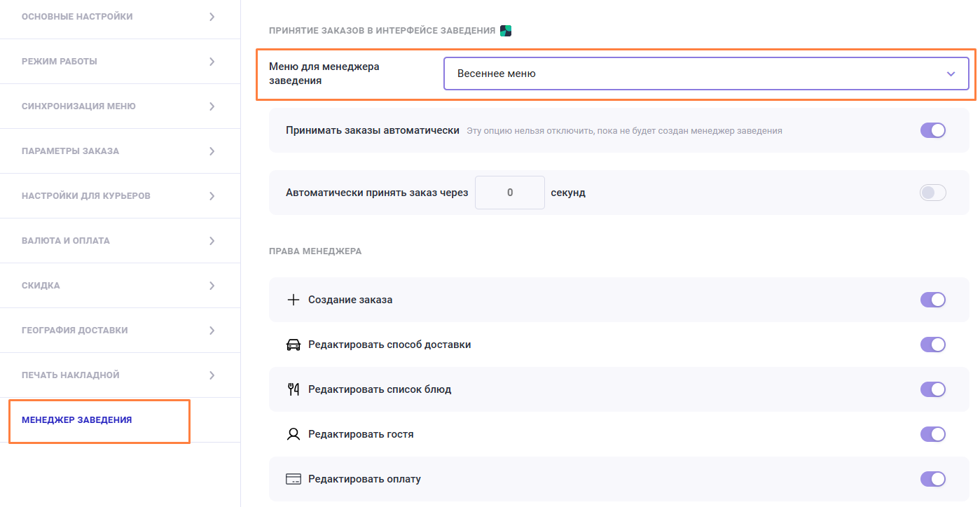The image size is (980, 507).
Task: Click the fork and knife dishes icon
Action: (x=294, y=389)
